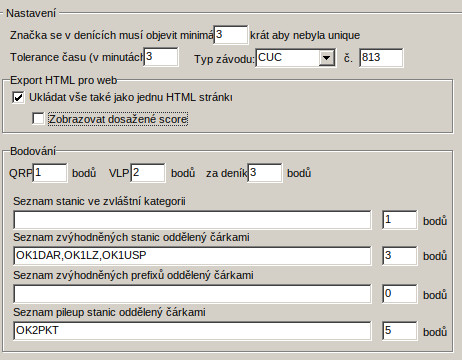Uncheck Ukládat vše také jako jednu HTML stránku
Screen dimensions: 462x360
(x=18, y=98)
